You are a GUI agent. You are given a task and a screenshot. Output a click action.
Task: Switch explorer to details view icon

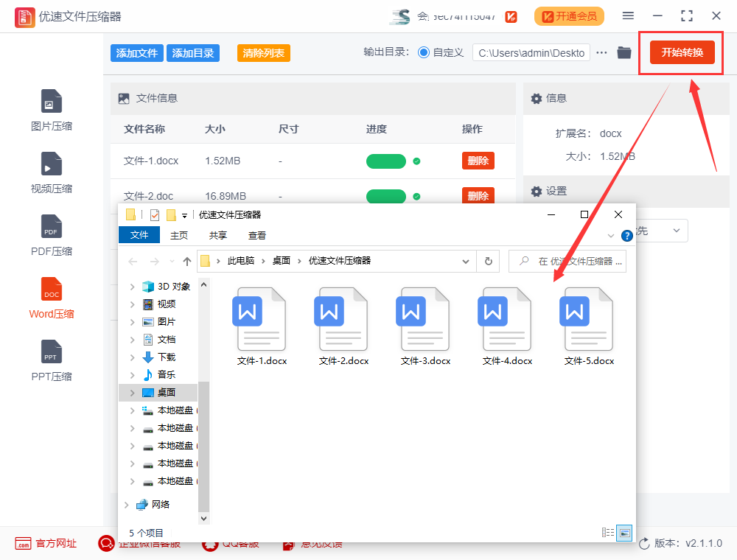click(608, 532)
